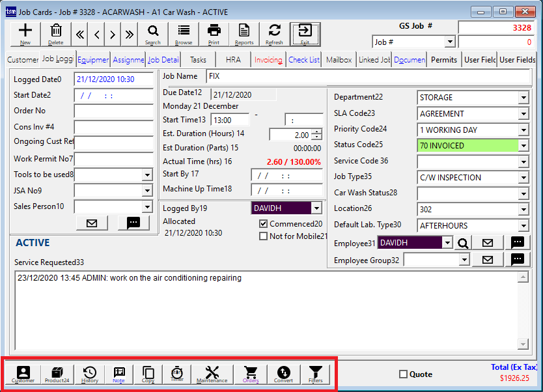Open the Filters funnel icon

pyautogui.click(x=315, y=374)
